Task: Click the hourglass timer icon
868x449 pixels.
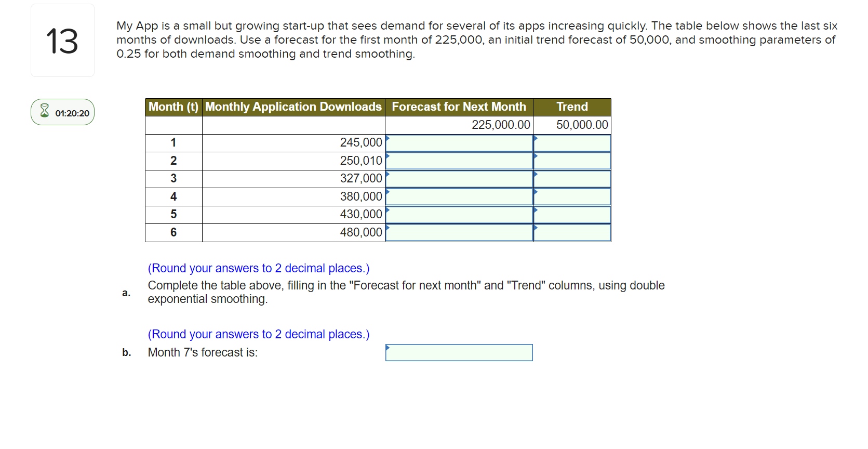Action: (45, 111)
